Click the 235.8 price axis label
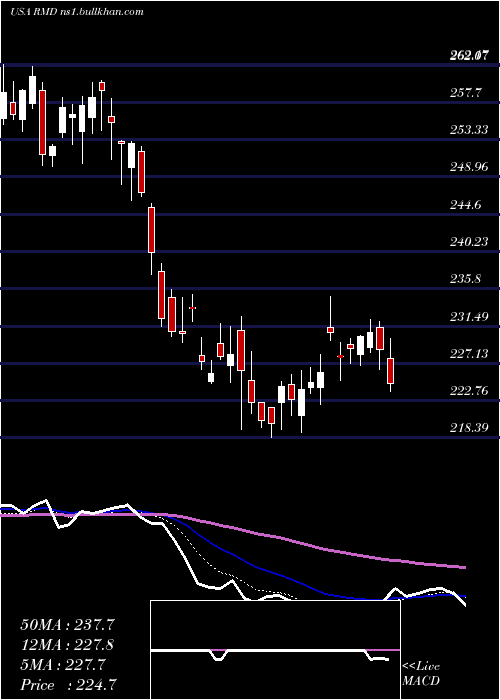This screenshot has width=500, height=700. (467, 279)
